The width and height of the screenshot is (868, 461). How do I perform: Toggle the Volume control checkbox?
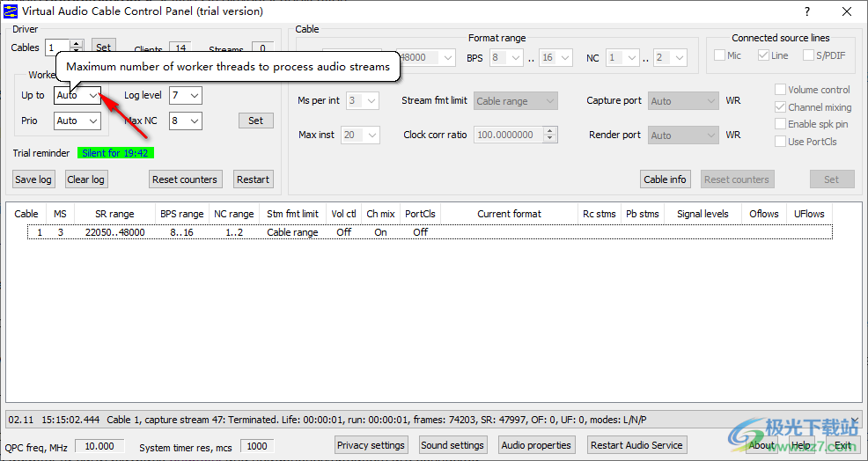(x=780, y=90)
